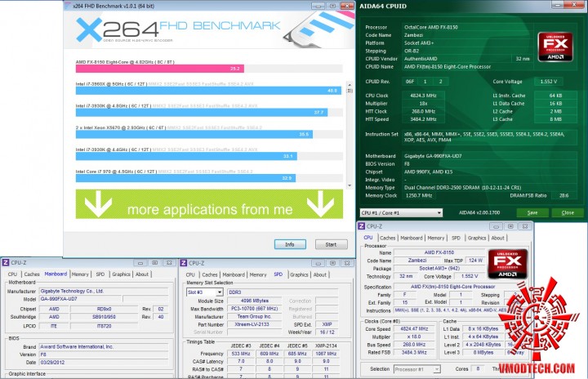The width and height of the screenshot is (588, 379).
Task: Click the CPU Clock value 4824.3 MHz in AIDA64
Action: coord(423,96)
